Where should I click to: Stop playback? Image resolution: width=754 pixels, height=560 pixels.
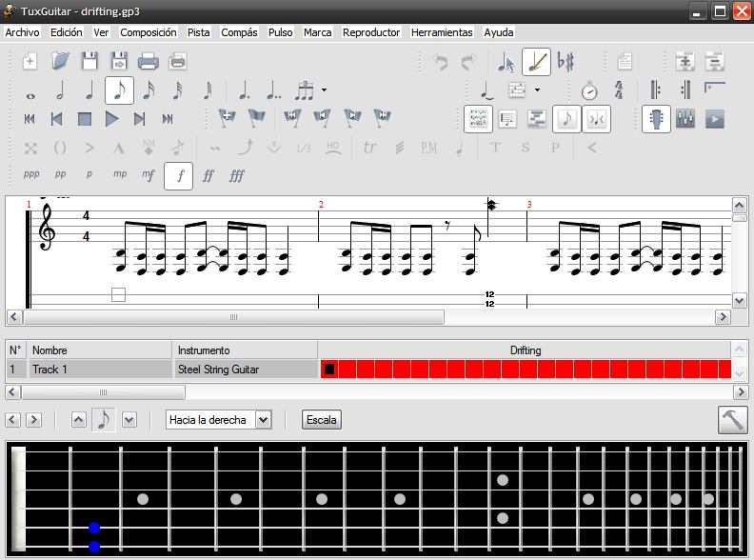coord(85,119)
